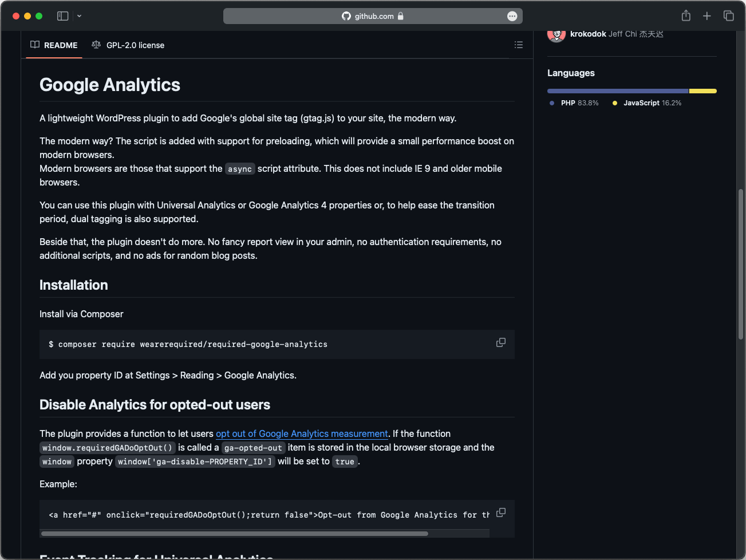Screen dimensions: 746x560
Task: Follow the opt out of Google Analytics link
Action: point(301,433)
